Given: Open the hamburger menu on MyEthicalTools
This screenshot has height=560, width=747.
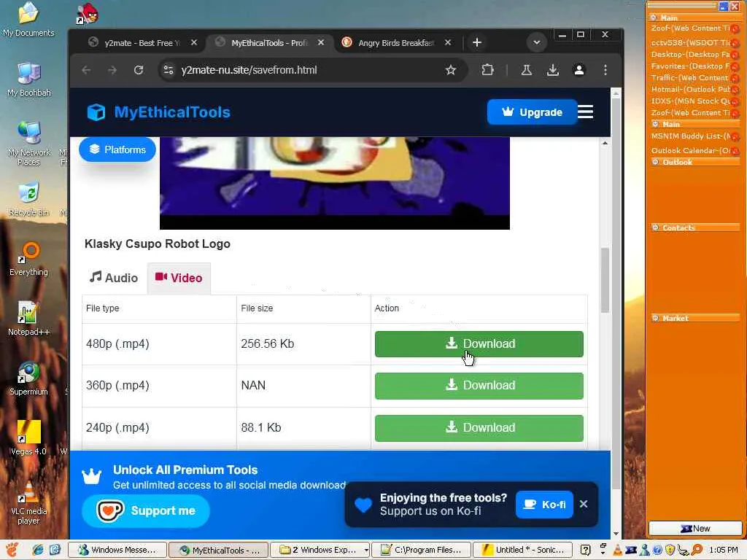Looking at the screenshot, I should pyautogui.click(x=585, y=112).
